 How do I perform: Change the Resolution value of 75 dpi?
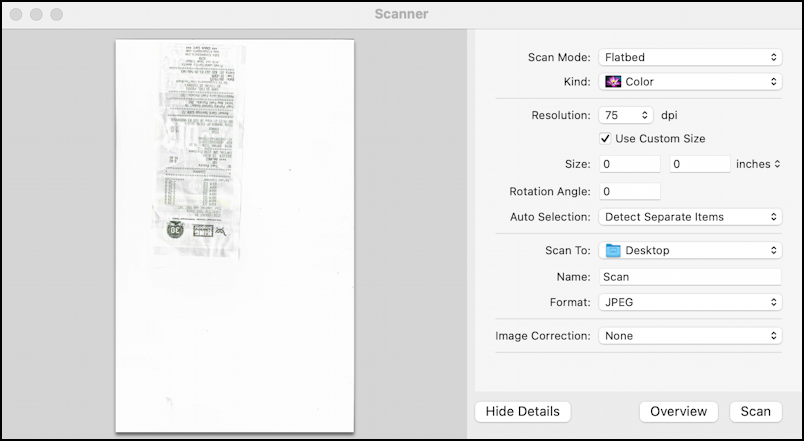[626, 115]
